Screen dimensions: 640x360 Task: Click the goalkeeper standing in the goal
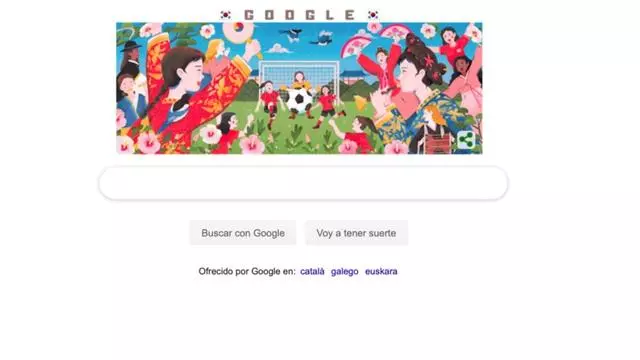coord(299,82)
